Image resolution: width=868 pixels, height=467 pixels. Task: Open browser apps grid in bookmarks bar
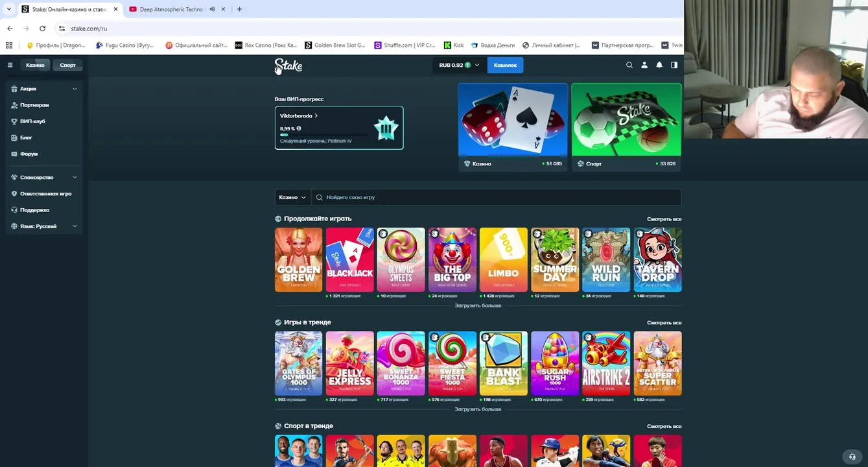[9, 45]
